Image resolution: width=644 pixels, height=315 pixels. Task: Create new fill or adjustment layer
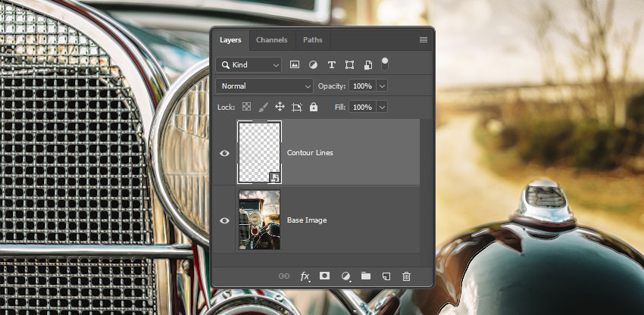(x=345, y=276)
